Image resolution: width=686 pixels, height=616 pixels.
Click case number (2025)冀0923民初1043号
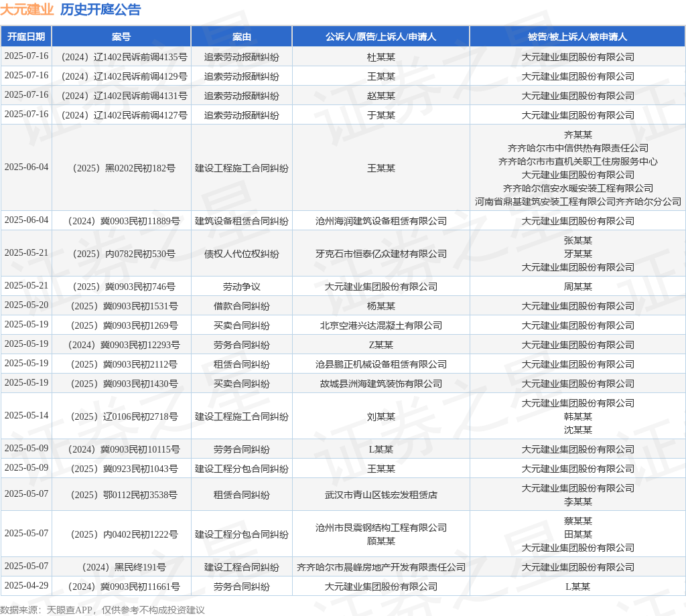[124, 469]
